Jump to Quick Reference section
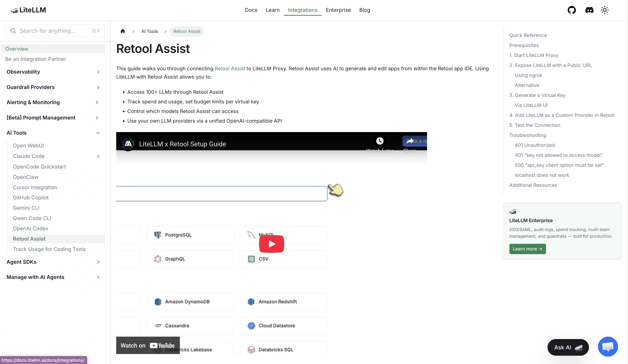Image resolution: width=628 pixels, height=364 pixels. coord(528,35)
